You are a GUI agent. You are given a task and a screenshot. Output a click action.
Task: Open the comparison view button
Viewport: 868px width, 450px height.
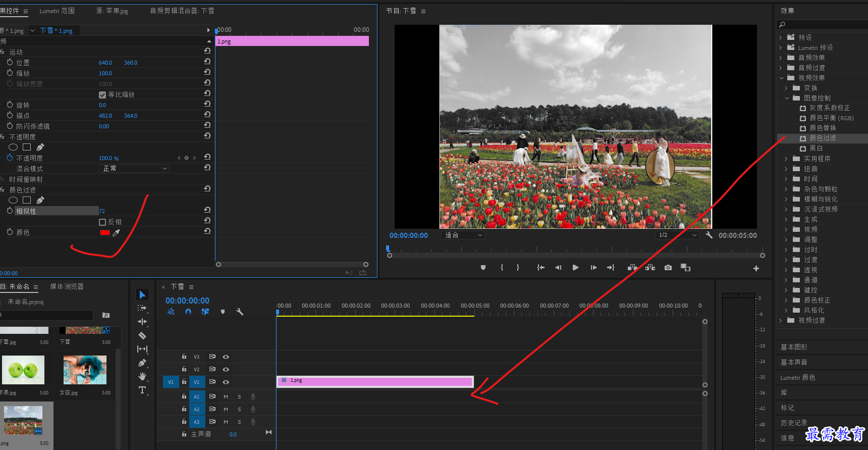pos(685,268)
